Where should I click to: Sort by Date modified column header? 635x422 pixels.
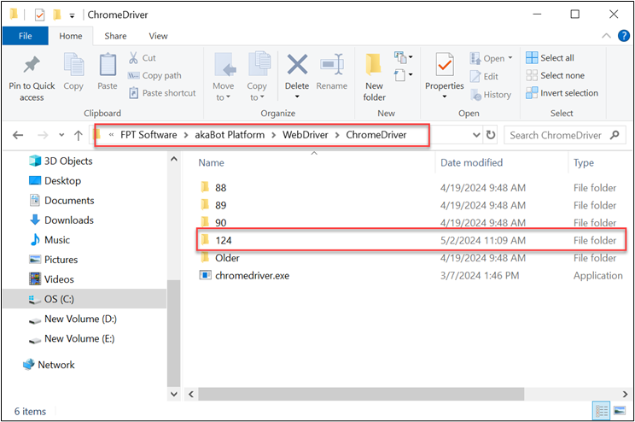[x=471, y=163]
